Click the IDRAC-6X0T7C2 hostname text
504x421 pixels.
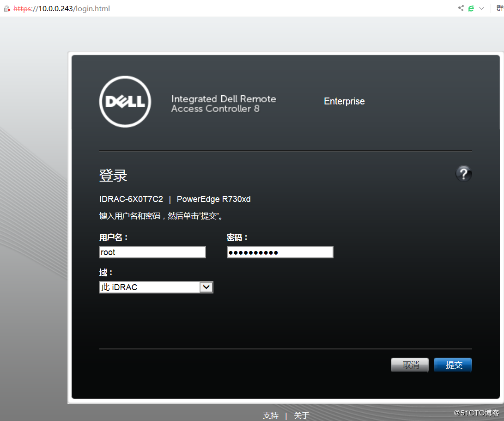click(131, 199)
